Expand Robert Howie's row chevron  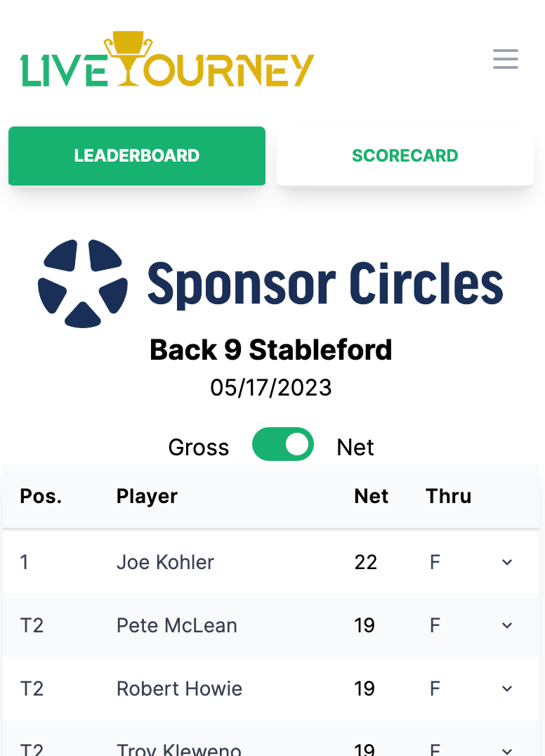507,689
